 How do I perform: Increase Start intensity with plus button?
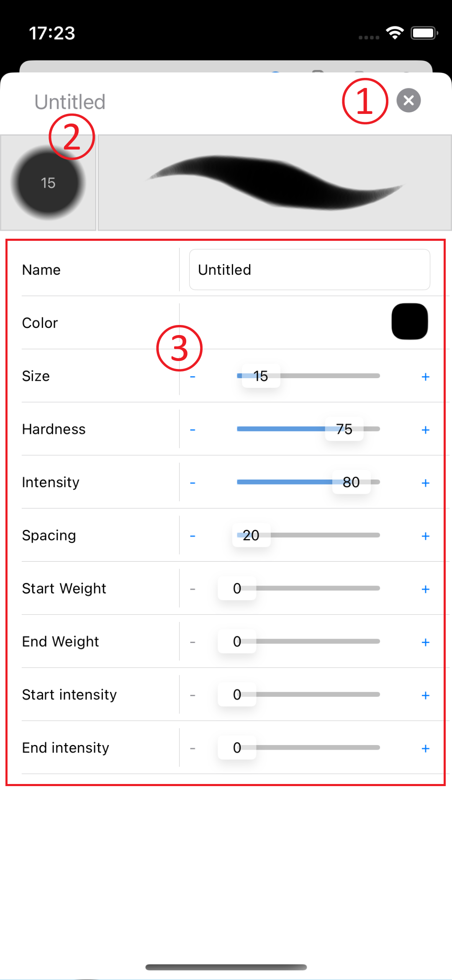coord(425,696)
